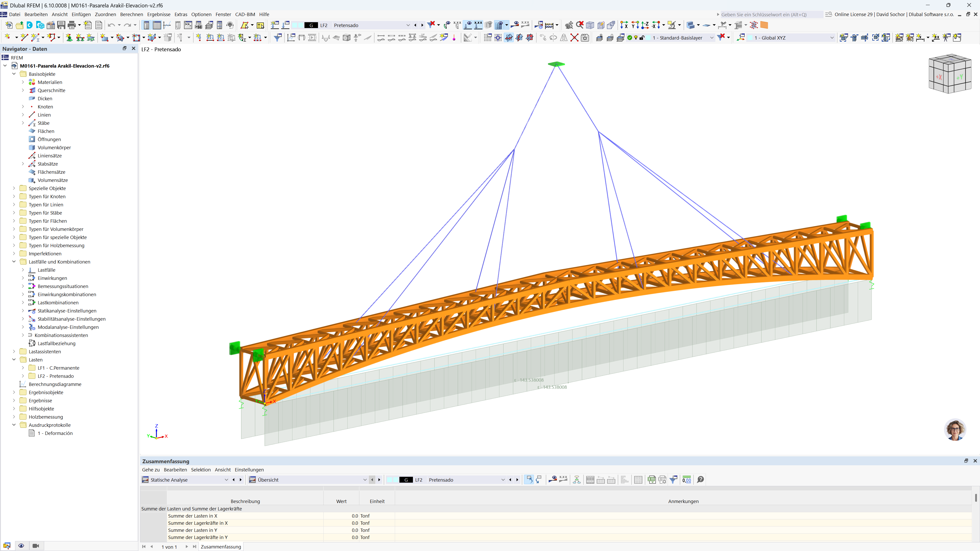The width and height of the screenshot is (980, 551).
Task: Activate the Export to Excel icon in Zusammenfassung toolbar
Action: [x=652, y=480]
